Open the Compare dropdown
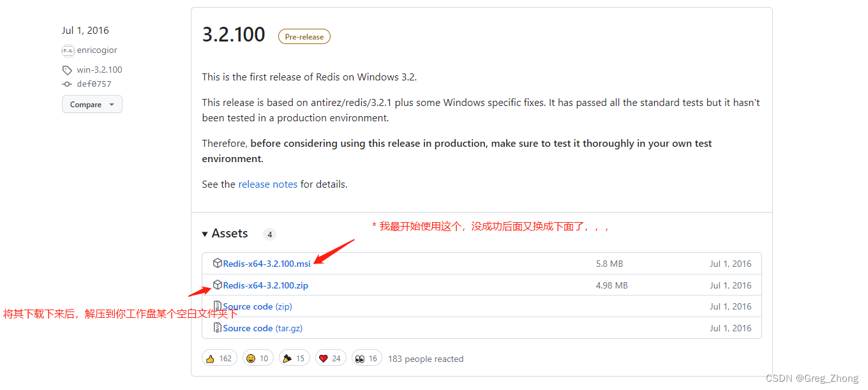 [92, 104]
